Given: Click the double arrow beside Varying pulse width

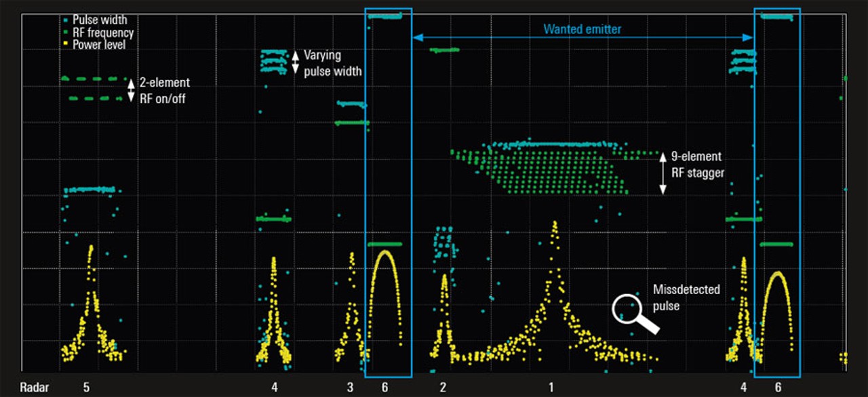Looking at the screenshot, I should (296, 63).
